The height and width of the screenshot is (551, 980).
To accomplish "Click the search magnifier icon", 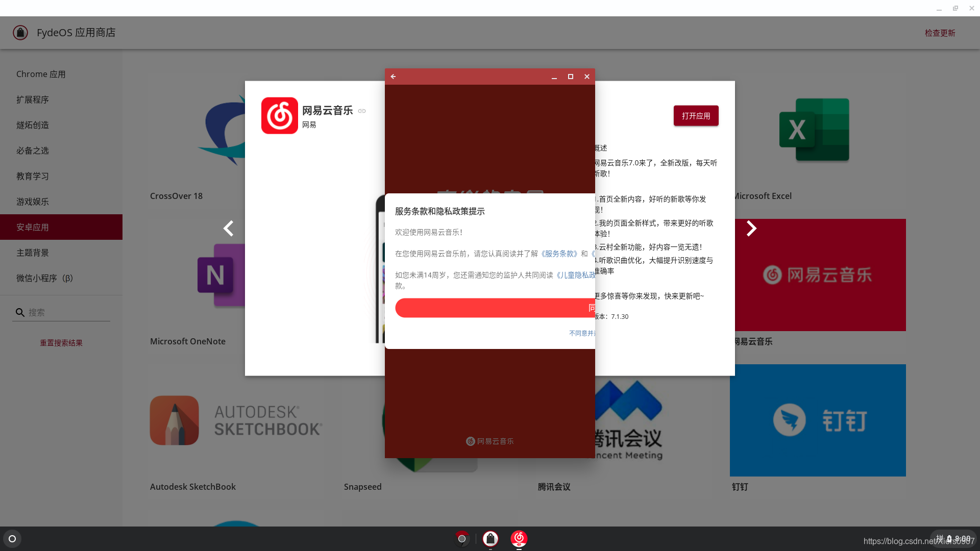I will pyautogui.click(x=20, y=312).
